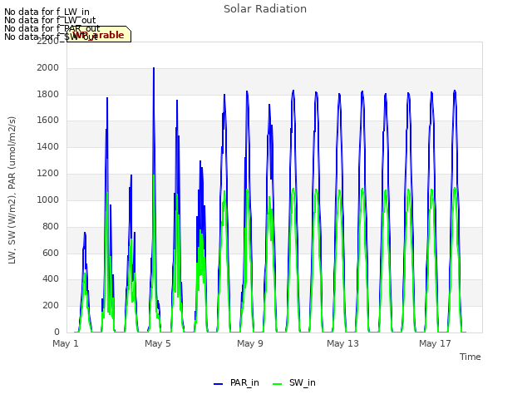Click the 1200 y-axis tick label
The image size is (532, 399).
(48, 173)
